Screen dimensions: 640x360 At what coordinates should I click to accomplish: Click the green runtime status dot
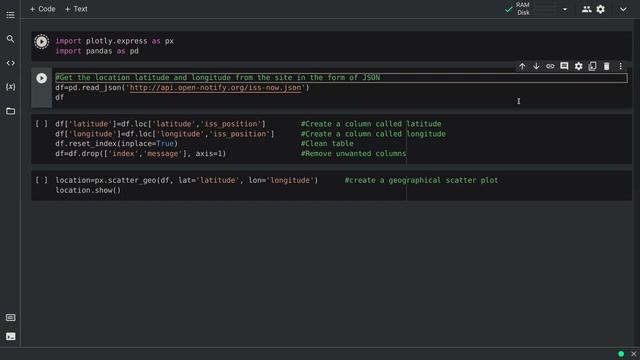point(621,354)
